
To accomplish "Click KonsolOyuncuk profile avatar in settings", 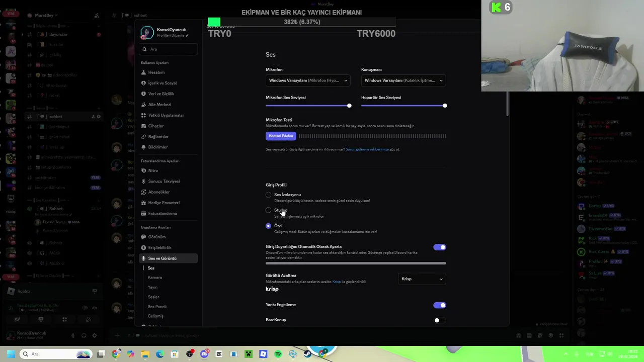I will 147,33.
